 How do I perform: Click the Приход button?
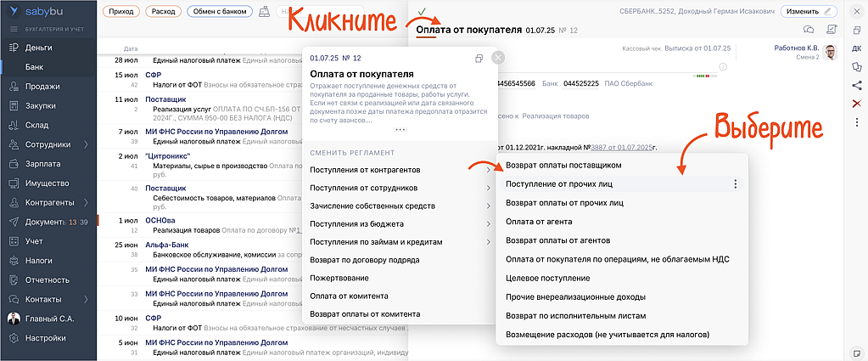pyautogui.click(x=120, y=12)
